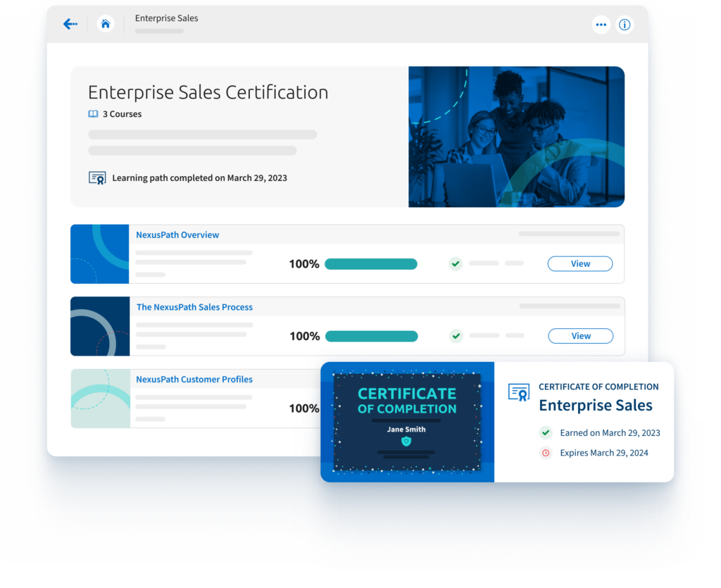Click NexusPath Overview progress bar

(x=371, y=264)
